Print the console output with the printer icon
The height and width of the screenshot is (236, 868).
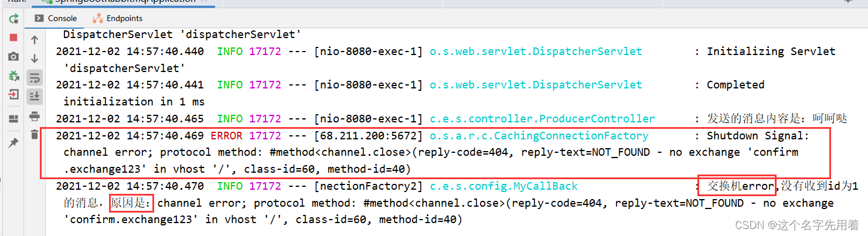click(35, 115)
